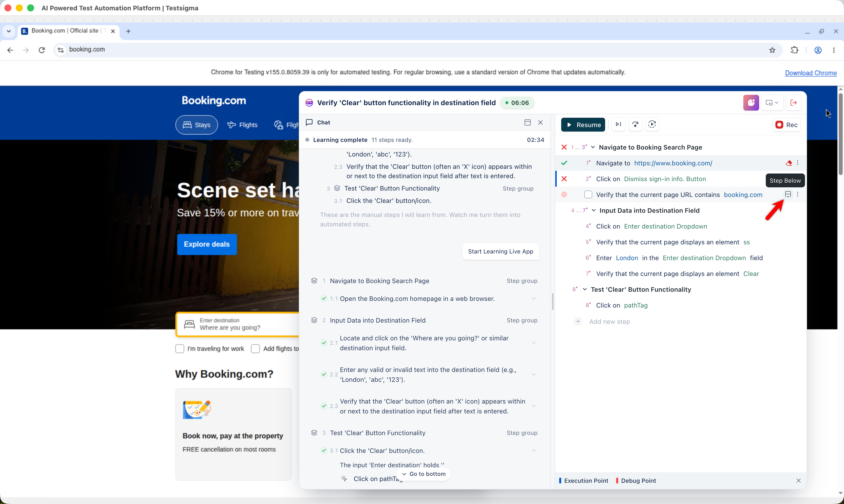Click the run next step icon
844x504 pixels.
618,124
